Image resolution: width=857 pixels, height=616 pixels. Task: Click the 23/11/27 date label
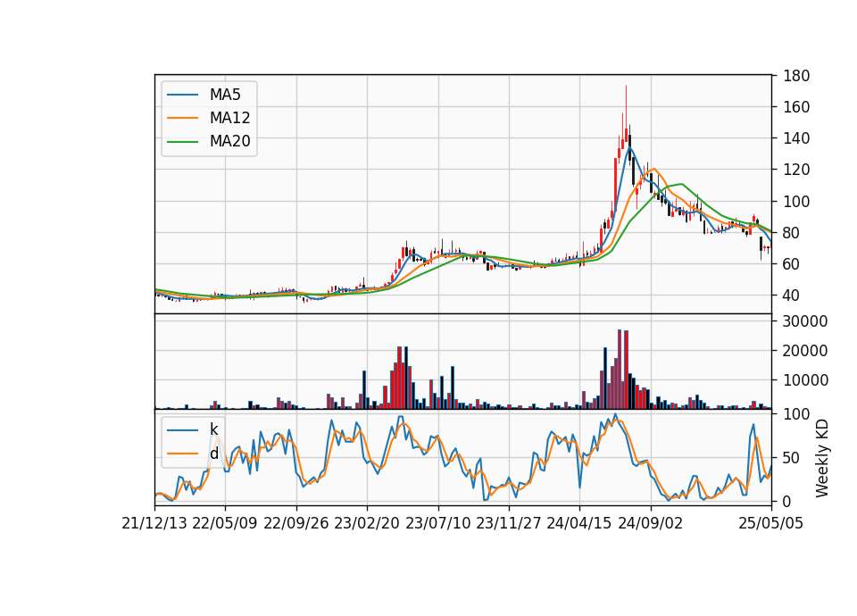[x=508, y=523]
